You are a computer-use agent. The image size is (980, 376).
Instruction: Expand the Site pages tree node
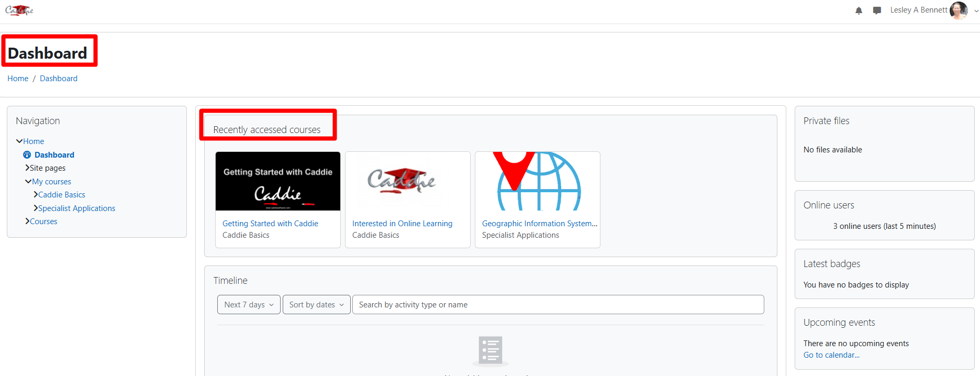click(27, 168)
